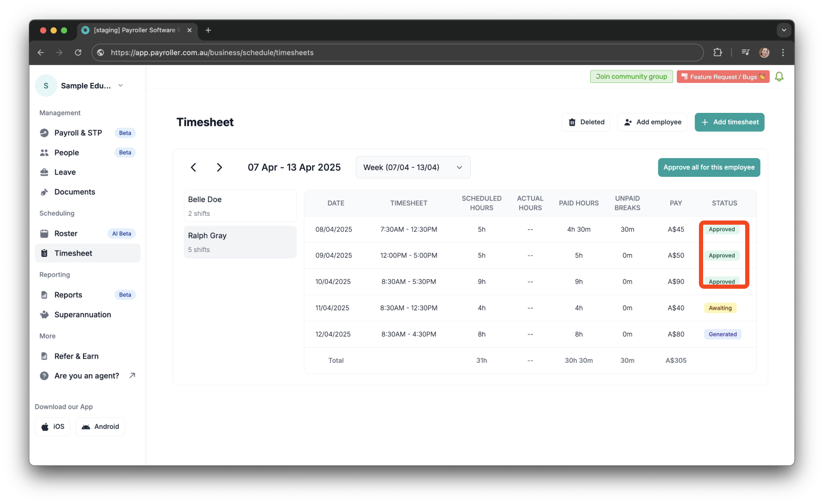Download the iOS app
This screenshot has width=824, height=504.
coord(53,427)
